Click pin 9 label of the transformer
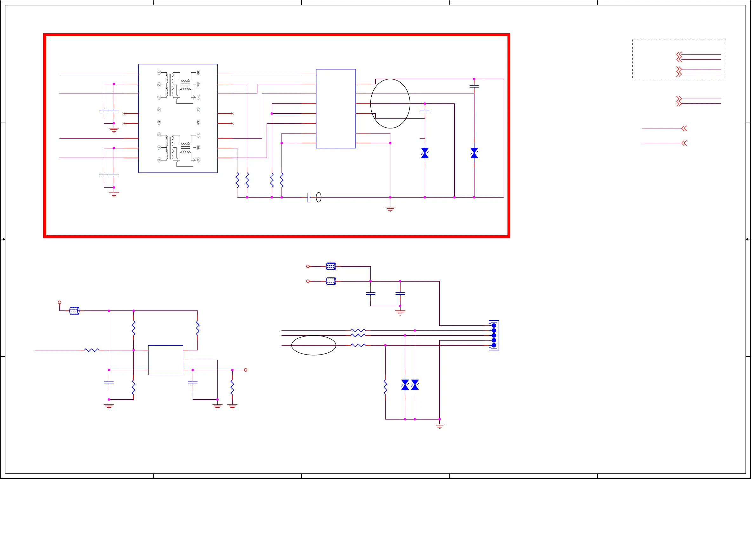 pos(198,160)
